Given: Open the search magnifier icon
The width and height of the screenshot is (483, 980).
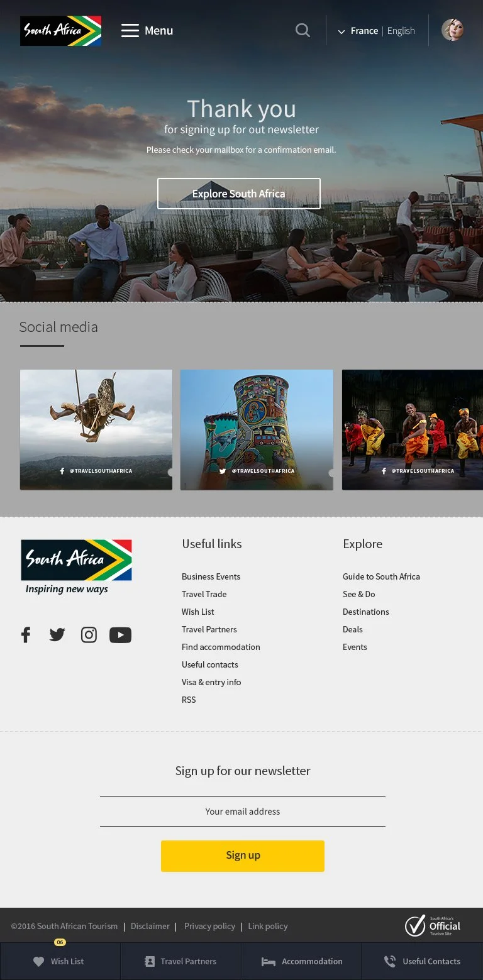Looking at the screenshot, I should [303, 30].
